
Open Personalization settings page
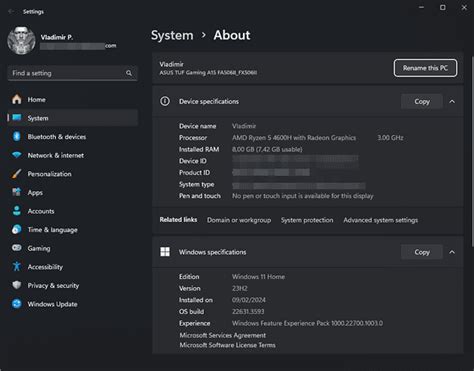point(73,174)
